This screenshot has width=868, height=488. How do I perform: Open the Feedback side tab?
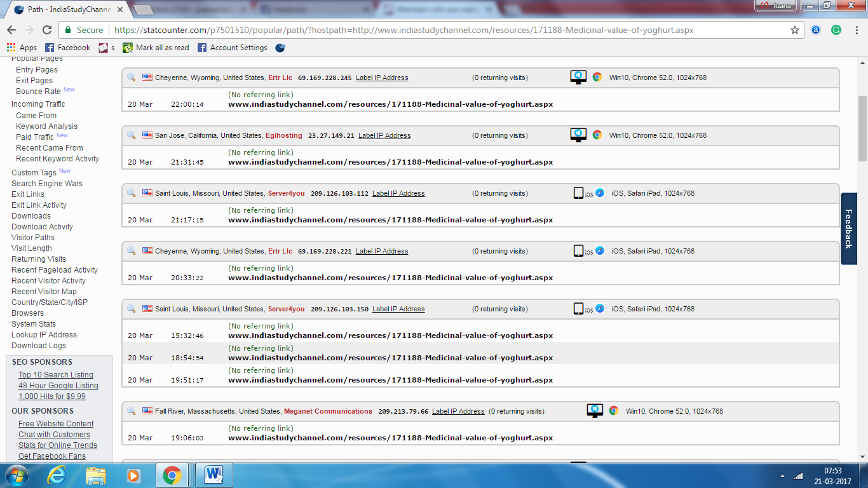(848, 229)
